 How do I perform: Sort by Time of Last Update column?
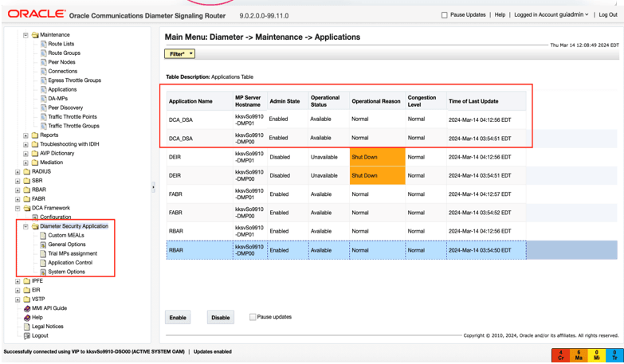(x=486, y=101)
